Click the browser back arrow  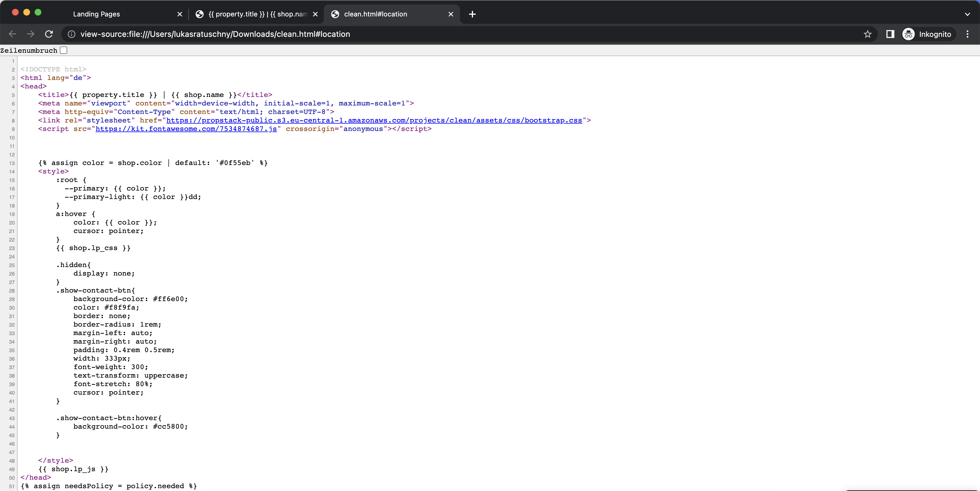pos(12,34)
